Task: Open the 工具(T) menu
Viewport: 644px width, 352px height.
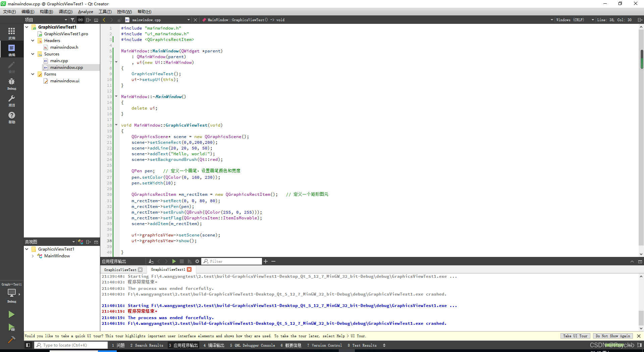Action: tap(105, 12)
